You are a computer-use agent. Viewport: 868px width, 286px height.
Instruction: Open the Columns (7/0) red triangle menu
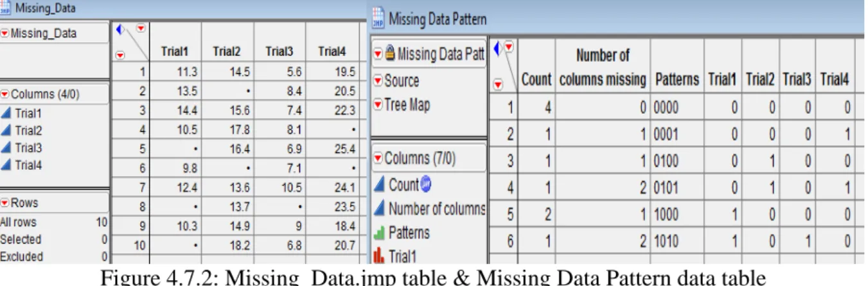point(379,158)
